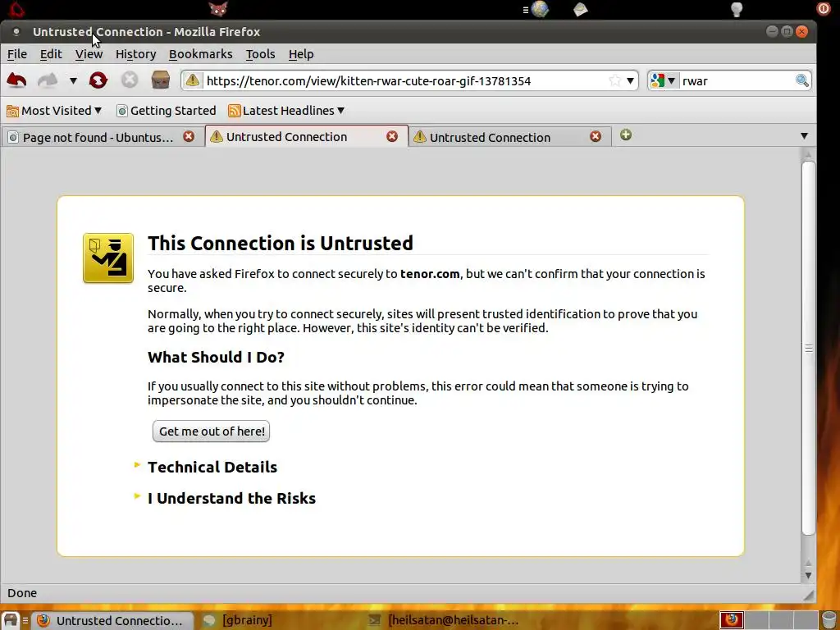
Task: Close the active Untrusted Connection tab
Action: coord(392,137)
